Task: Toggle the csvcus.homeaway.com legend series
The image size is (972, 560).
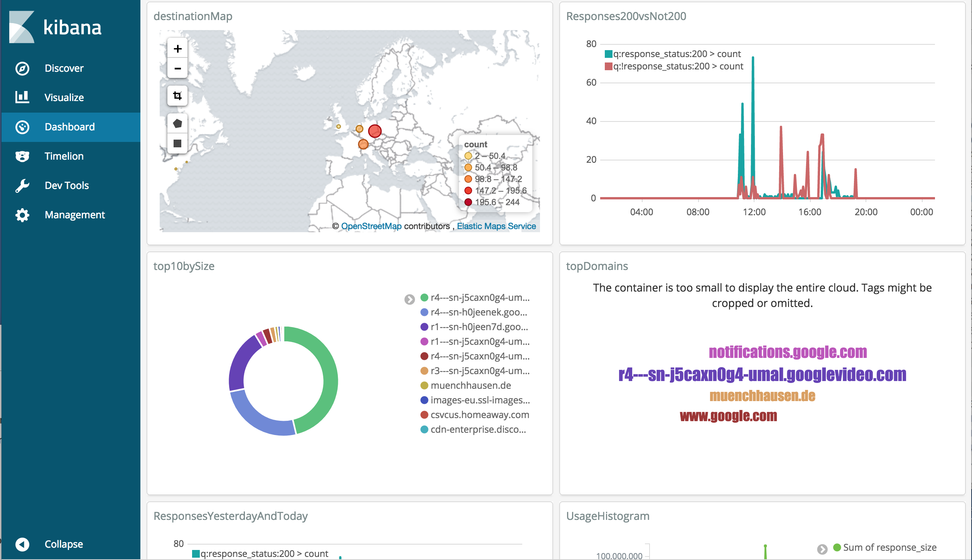Action: coord(479,415)
